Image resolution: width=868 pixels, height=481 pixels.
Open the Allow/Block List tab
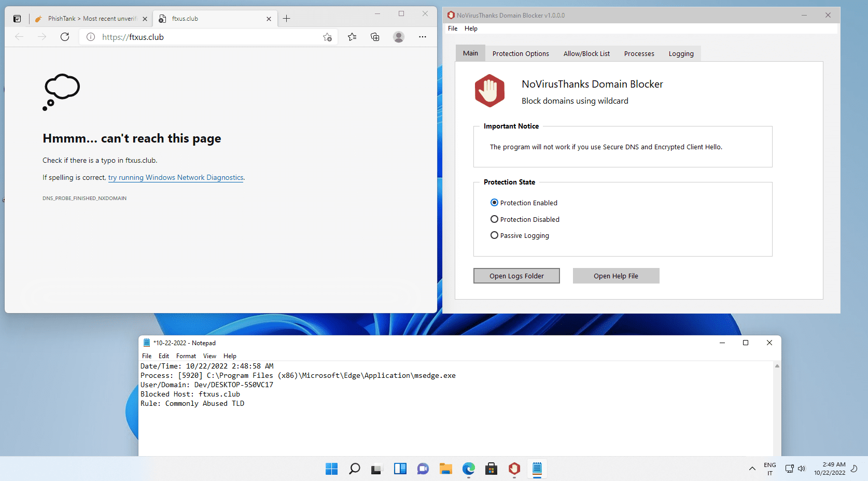tap(586, 53)
